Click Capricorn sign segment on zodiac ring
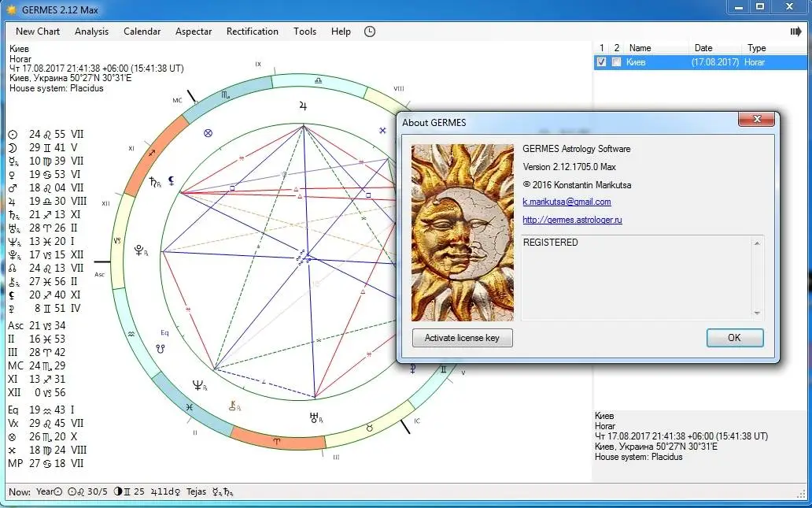This screenshot has height=508, width=812. (x=117, y=241)
